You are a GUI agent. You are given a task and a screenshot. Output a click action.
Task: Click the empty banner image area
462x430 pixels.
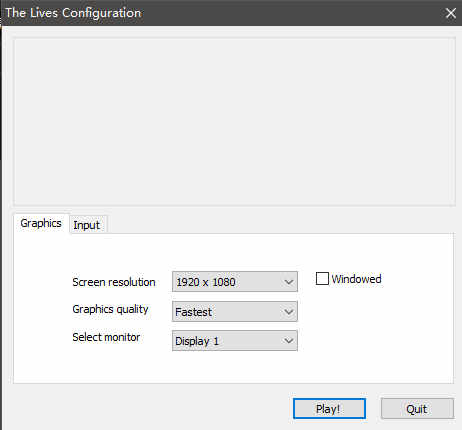point(234,122)
